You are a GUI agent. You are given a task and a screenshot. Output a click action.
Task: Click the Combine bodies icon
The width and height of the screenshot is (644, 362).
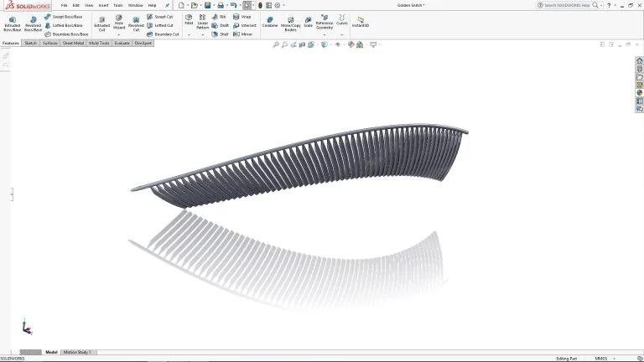click(270, 21)
